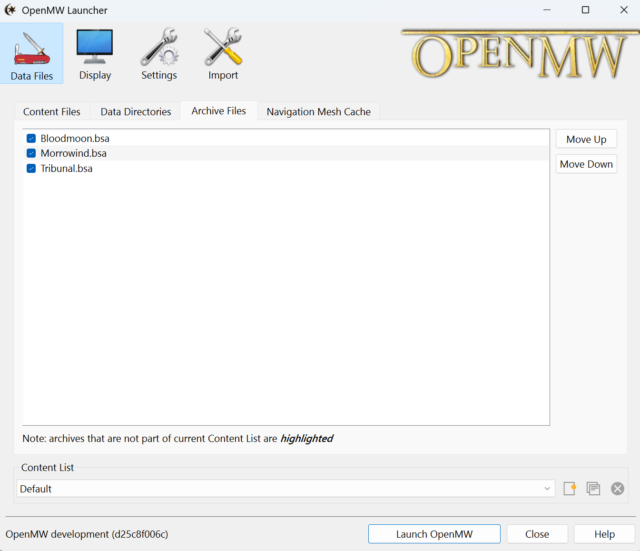Go to the Settings page icon
Screen dimensions: 640x551
coord(159,53)
